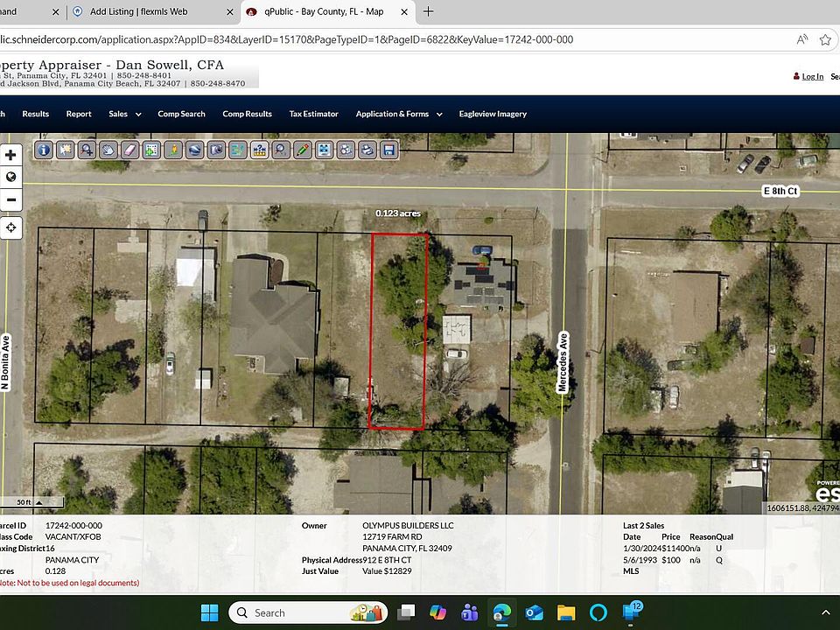This screenshot has width=840, height=630.
Task: Click the globe full-extent button
Action: coord(10,177)
